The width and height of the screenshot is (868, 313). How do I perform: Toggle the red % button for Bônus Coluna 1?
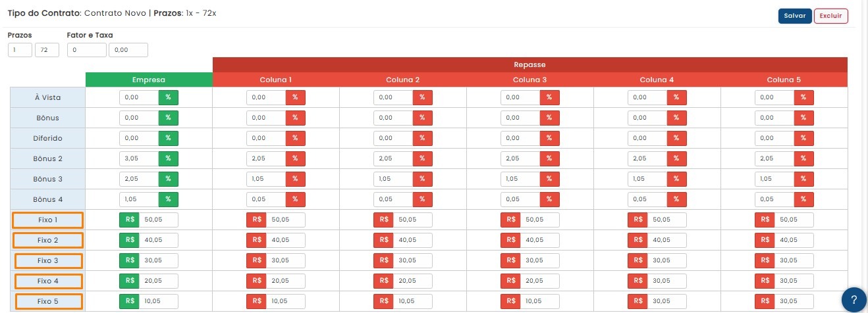(x=295, y=118)
